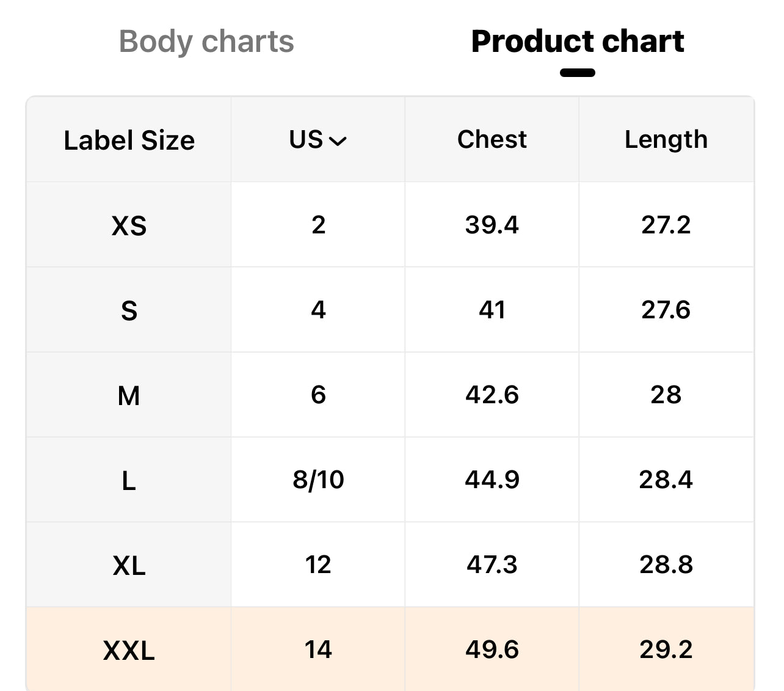Image resolution: width=784 pixels, height=691 pixels.
Task: Select the XS size row label
Action: click(129, 225)
